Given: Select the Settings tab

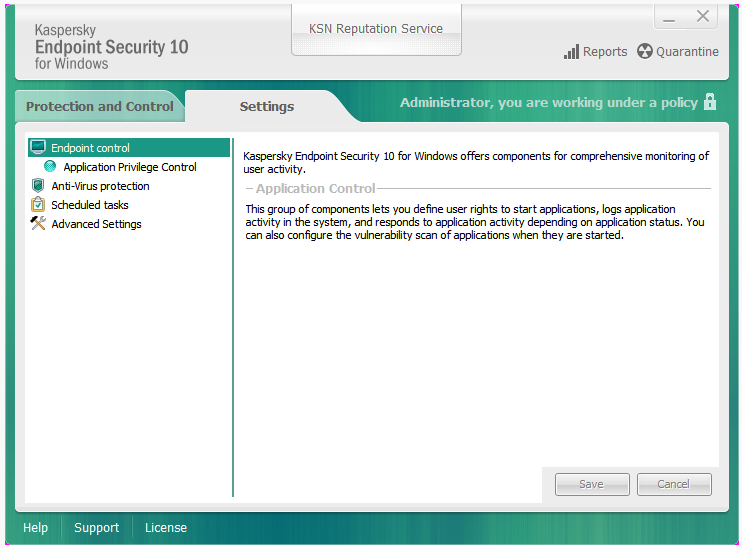Looking at the screenshot, I should click(x=266, y=106).
